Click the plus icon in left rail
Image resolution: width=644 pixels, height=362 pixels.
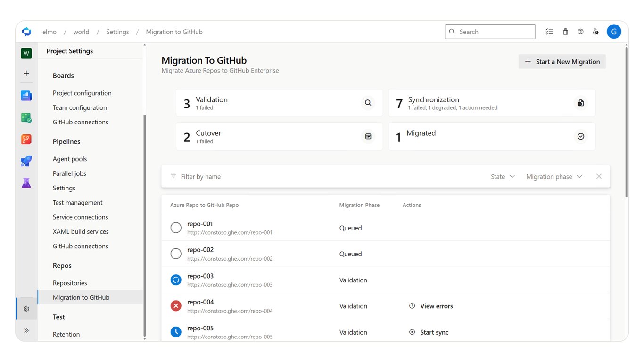click(26, 74)
